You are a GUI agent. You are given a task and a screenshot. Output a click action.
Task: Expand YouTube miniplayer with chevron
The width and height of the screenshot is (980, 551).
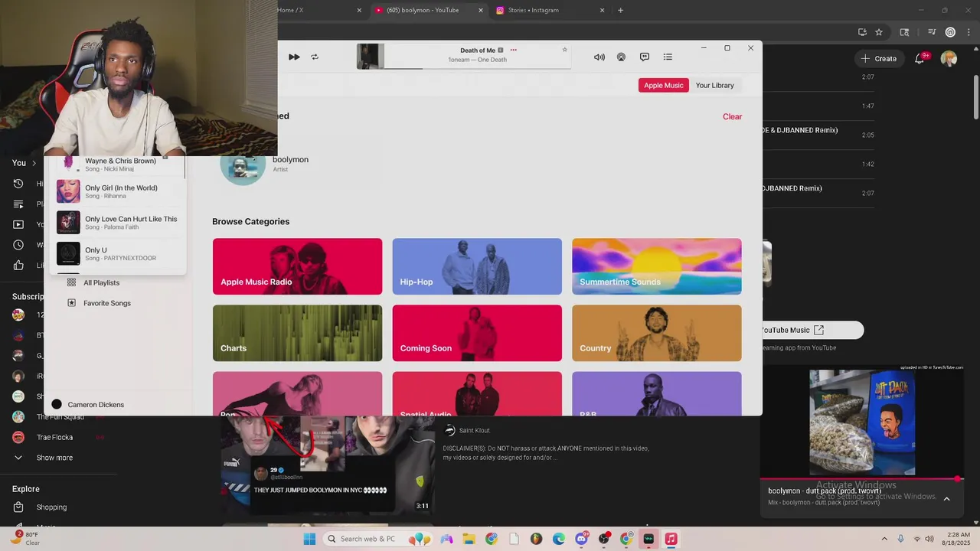click(946, 498)
